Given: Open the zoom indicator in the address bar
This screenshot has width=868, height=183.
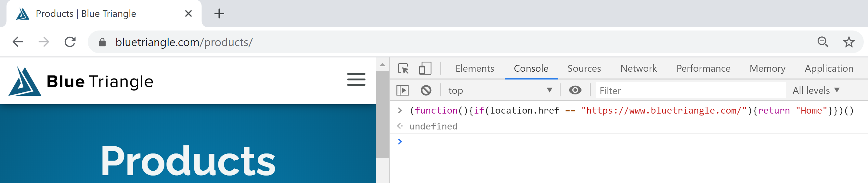Looking at the screenshot, I should [x=823, y=42].
